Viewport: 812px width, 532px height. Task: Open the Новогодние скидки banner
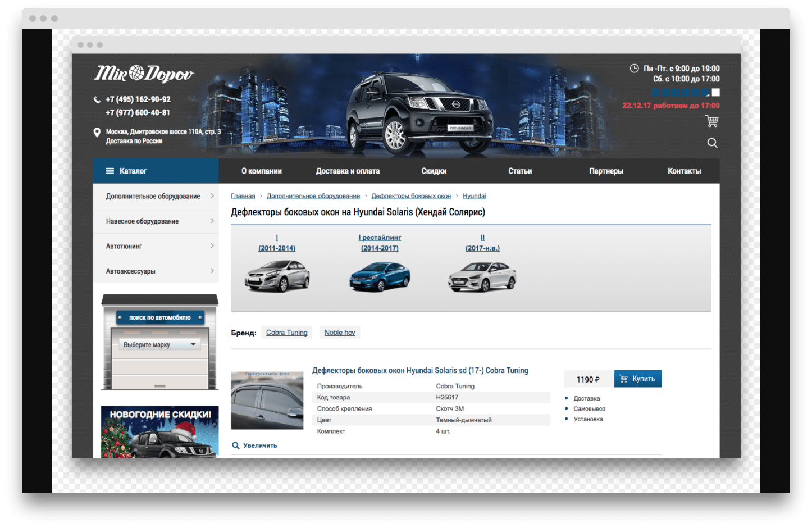160,432
